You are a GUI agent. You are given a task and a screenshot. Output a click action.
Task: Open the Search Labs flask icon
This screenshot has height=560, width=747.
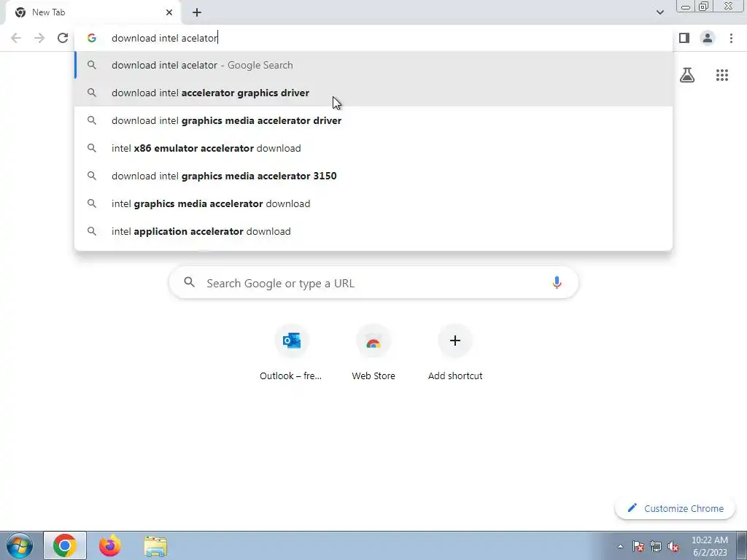[x=687, y=75]
